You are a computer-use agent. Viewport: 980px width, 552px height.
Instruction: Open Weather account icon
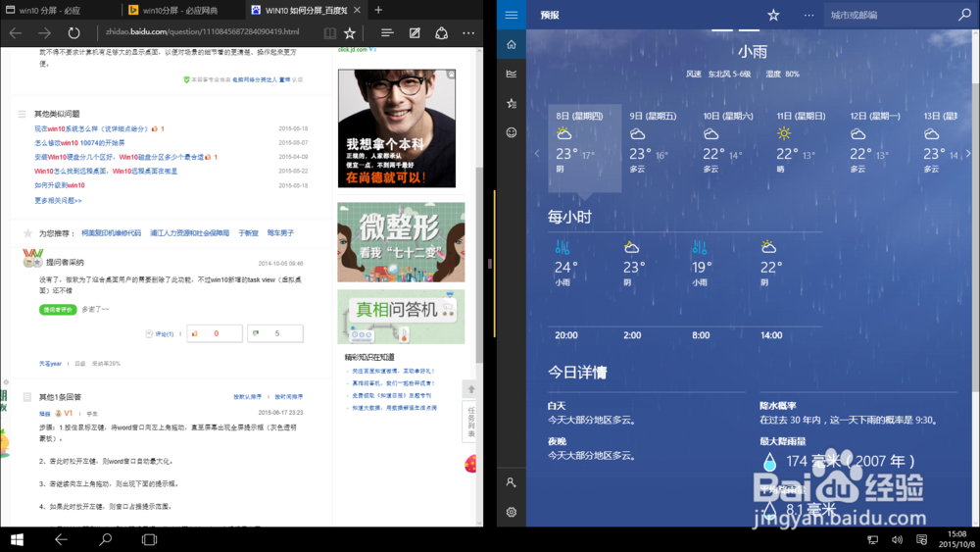tap(512, 482)
